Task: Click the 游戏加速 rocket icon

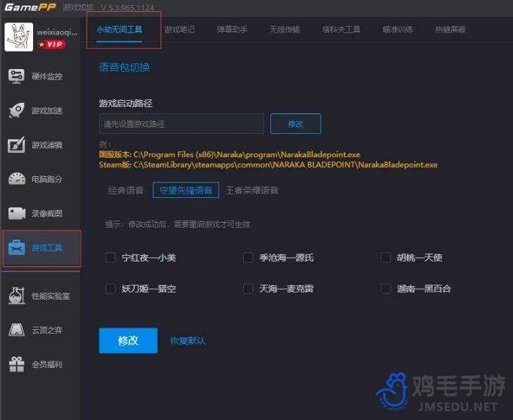Action: [16, 110]
